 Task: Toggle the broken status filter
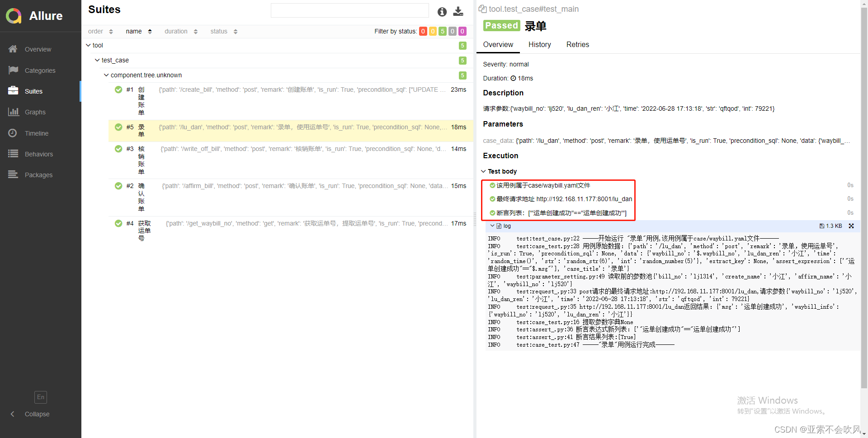[433, 31]
